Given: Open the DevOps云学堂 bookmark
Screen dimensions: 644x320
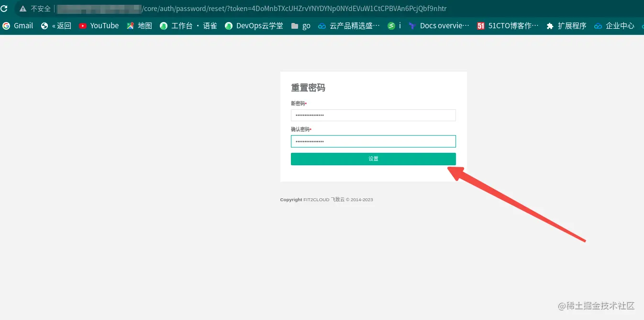Looking at the screenshot, I should (x=254, y=26).
